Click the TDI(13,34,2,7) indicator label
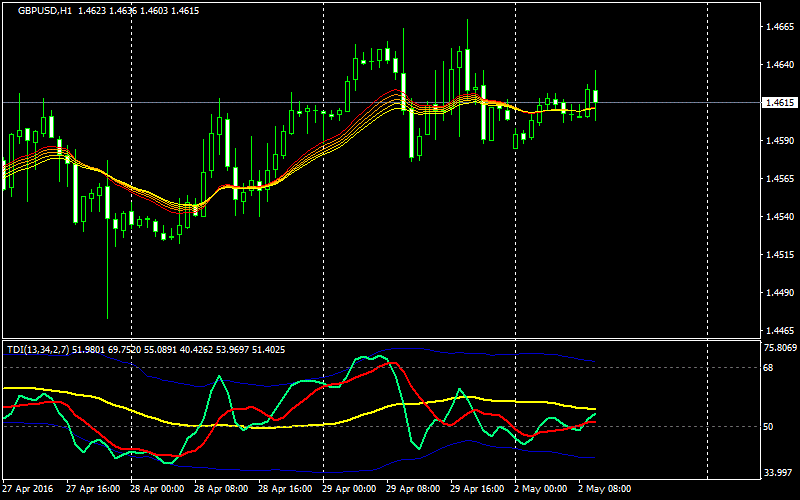Screen dimensions: 800x500 tap(38, 349)
